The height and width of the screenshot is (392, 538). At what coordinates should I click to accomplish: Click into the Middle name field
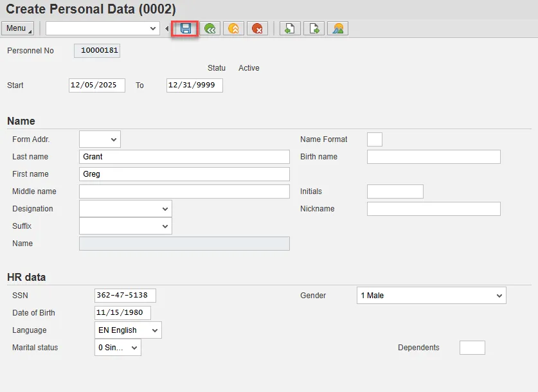184,192
